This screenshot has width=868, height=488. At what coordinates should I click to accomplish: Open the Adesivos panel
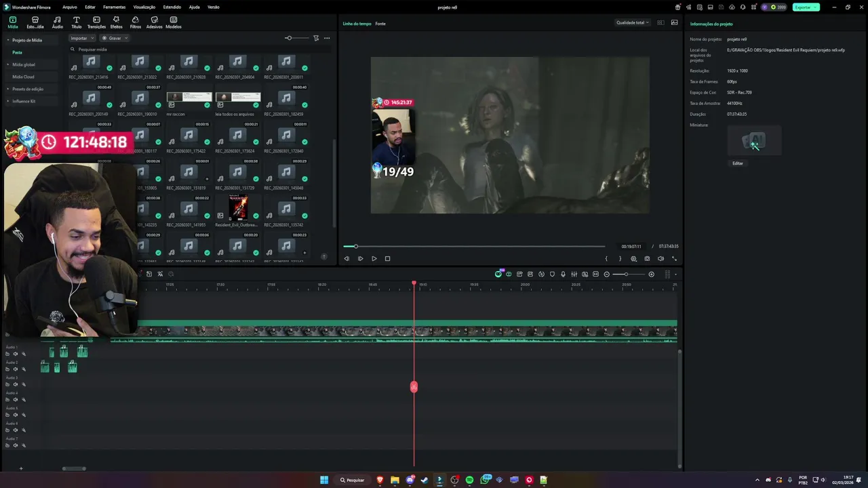(x=154, y=22)
